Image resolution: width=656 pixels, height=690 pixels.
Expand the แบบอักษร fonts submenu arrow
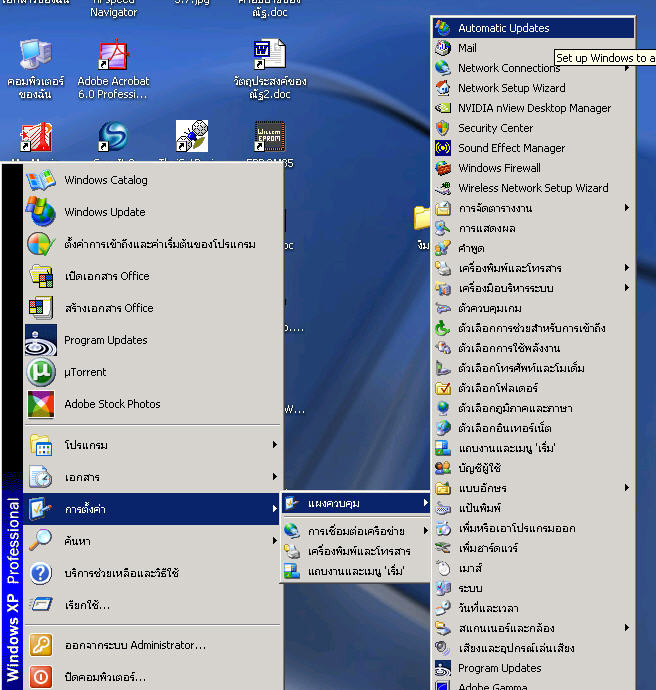627,488
